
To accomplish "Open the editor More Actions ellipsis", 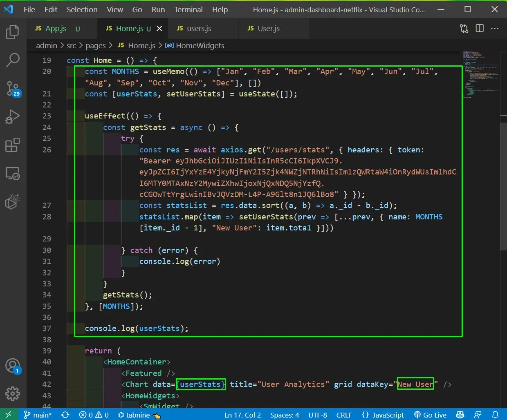I will (495, 28).
